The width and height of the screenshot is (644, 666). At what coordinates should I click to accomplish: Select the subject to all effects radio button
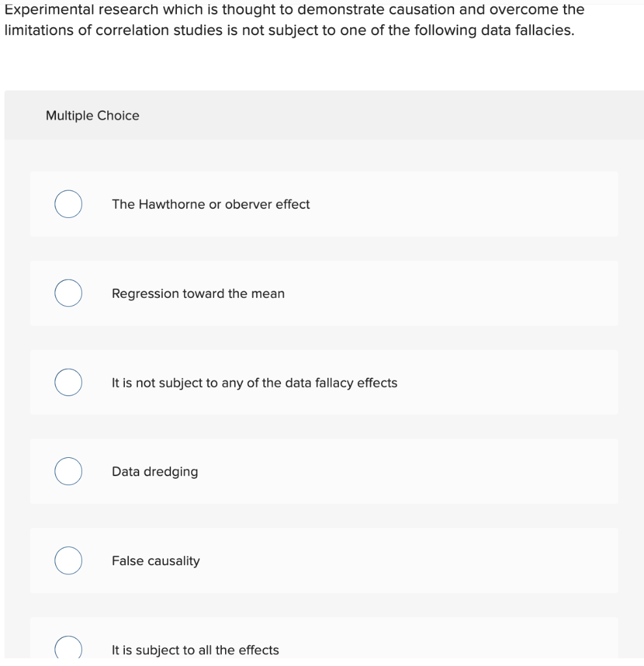(68, 649)
